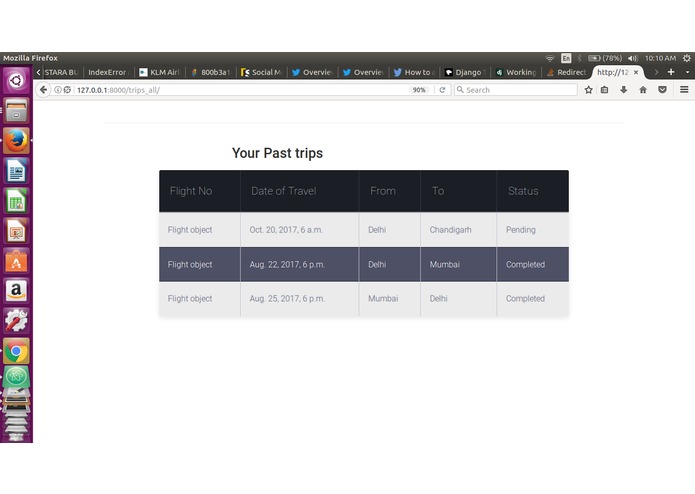Click the Date of Travel column header

pos(300,191)
